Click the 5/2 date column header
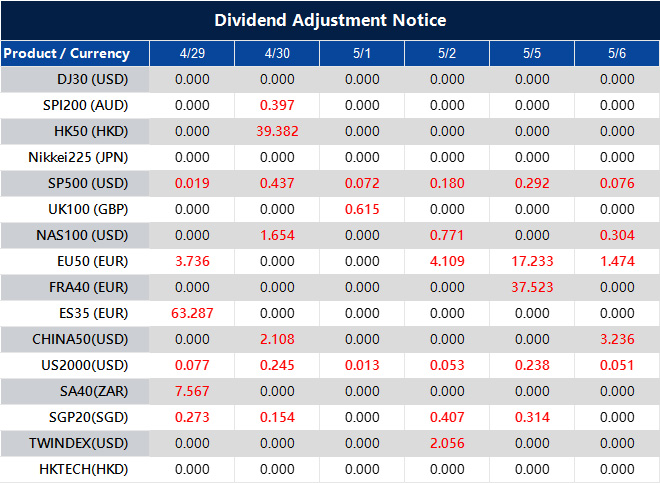The width and height of the screenshot is (660, 483). [447, 53]
